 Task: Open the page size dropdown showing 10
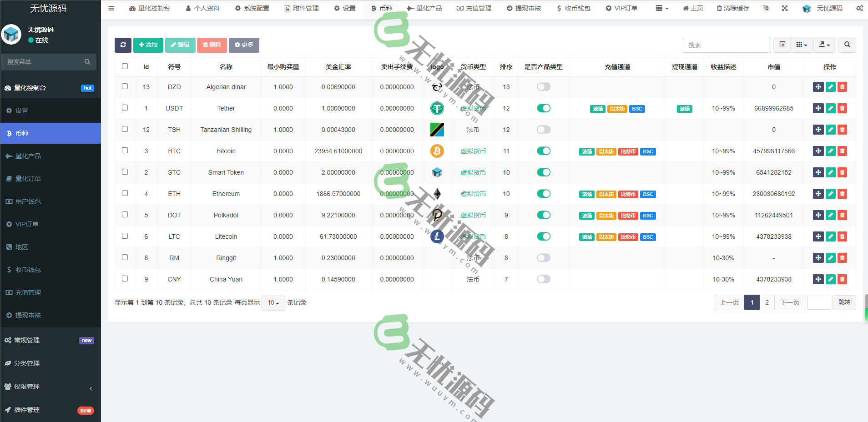pyautogui.click(x=273, y=302)
